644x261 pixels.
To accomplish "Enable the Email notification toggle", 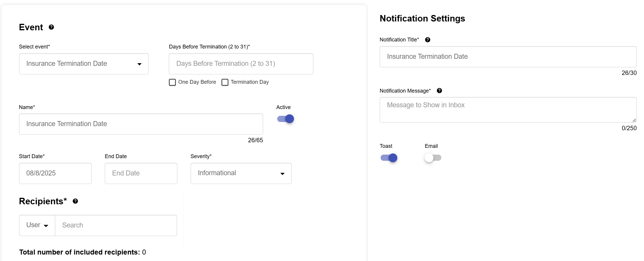I will point(433,158).
